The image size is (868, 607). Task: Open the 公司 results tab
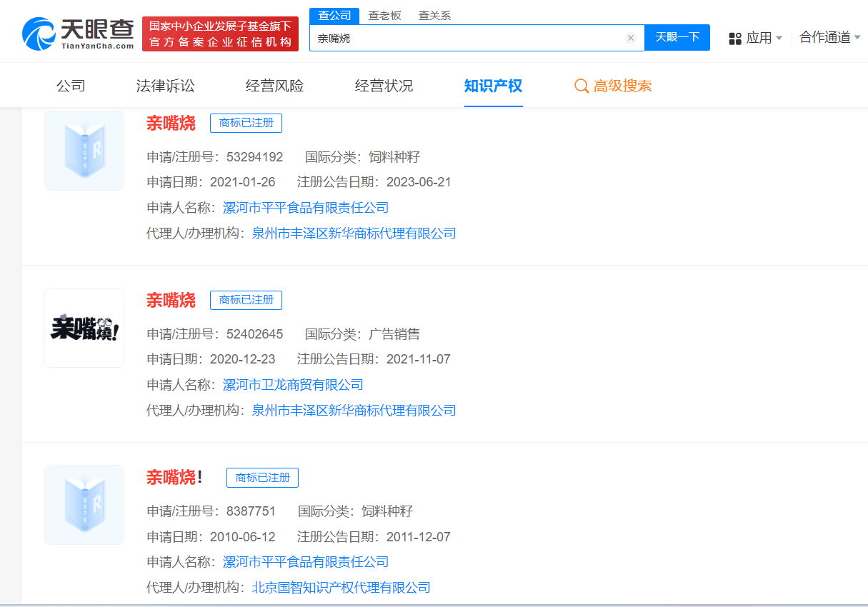[x=71, y=86]
